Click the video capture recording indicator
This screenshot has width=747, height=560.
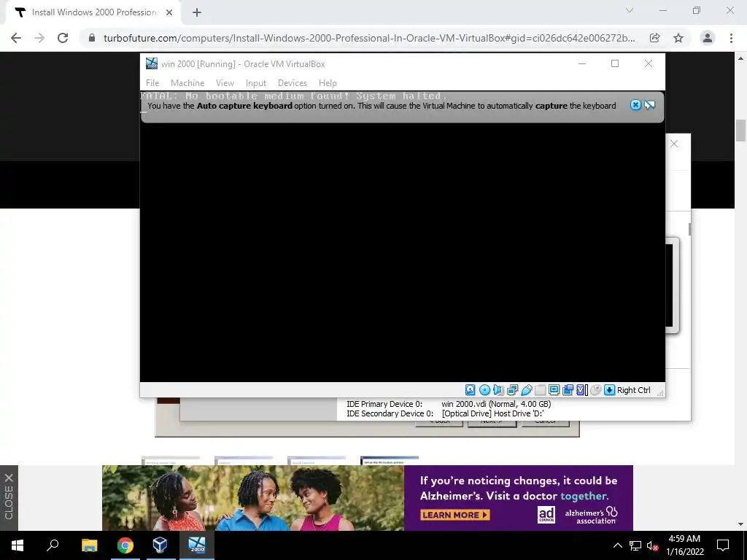pos(568,390)
